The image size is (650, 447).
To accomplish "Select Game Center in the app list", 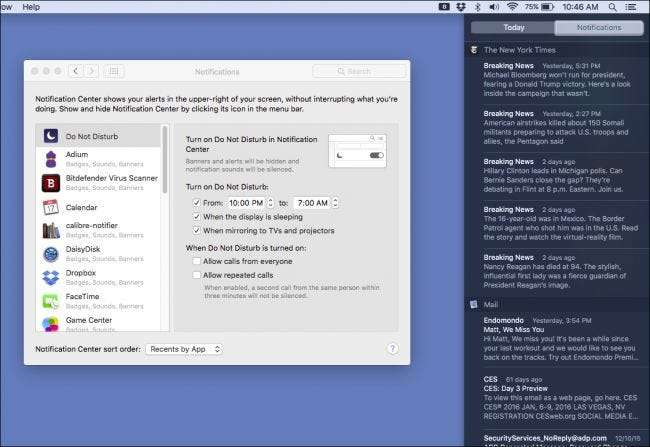I will click(x=99, y=323).
